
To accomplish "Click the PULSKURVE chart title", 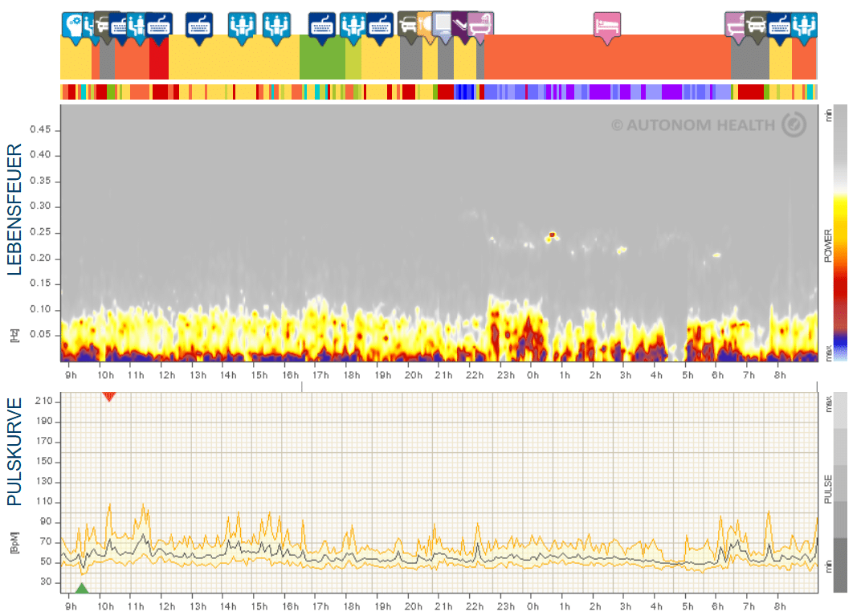I will pyautogui.click(x=14, y=451).
